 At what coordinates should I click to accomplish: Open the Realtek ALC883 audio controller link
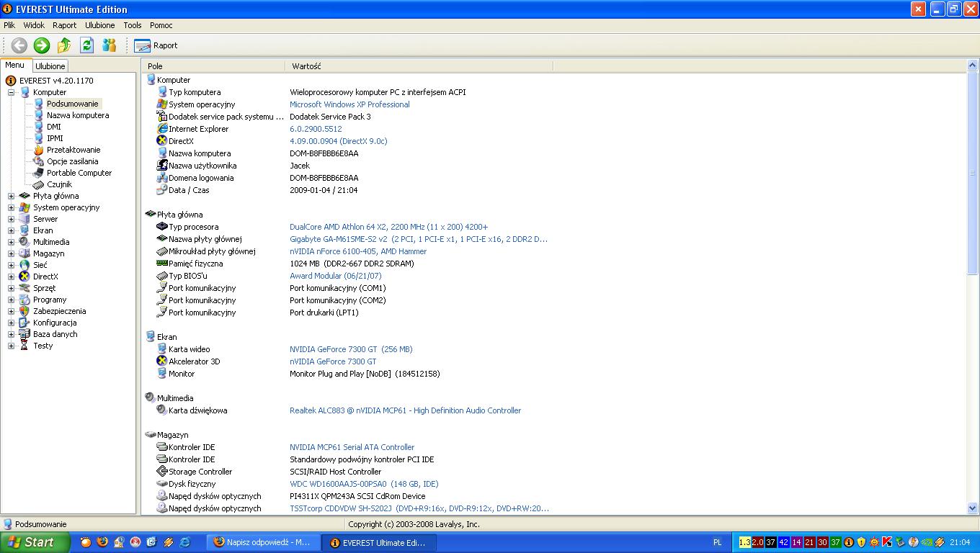406,410
